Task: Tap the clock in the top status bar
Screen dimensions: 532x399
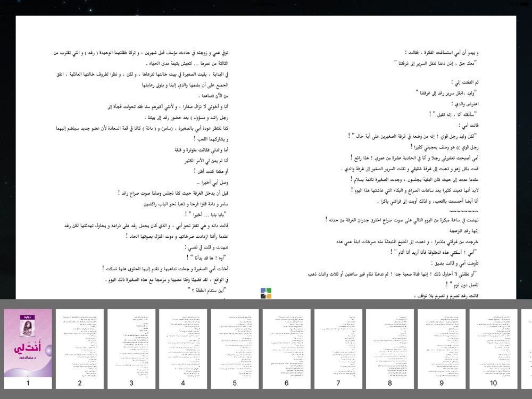Action: tap(267, 4)
